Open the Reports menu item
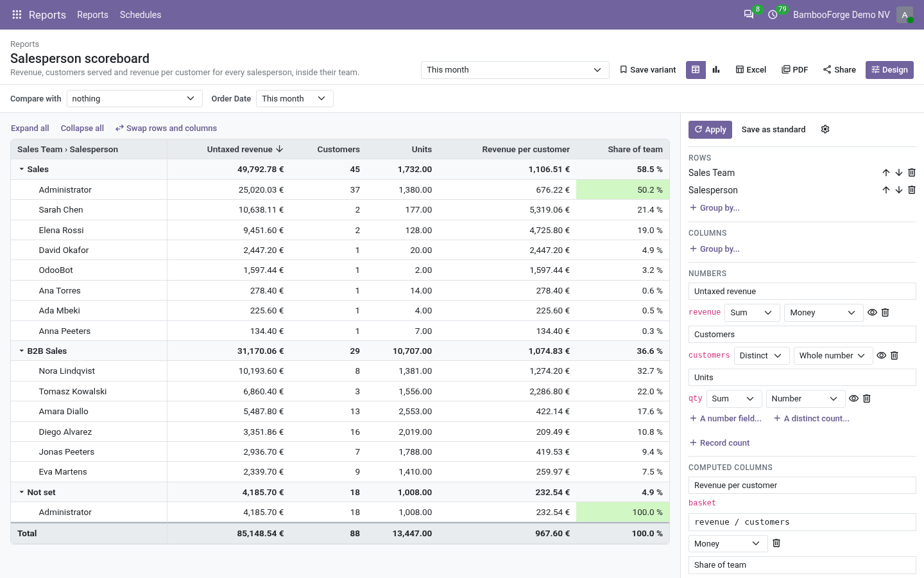Image resolution: width=924 pixels, height=578 pixels. coord(92,15)
